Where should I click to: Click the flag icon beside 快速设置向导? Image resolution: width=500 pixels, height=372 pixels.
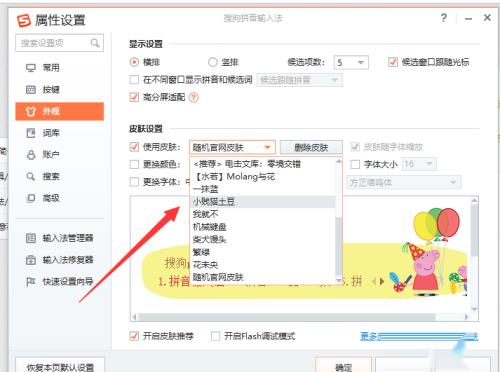point(31,281)
